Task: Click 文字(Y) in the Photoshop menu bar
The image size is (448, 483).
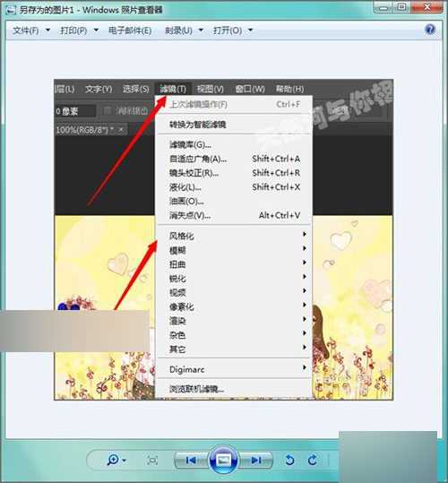Action: (99, 89)
